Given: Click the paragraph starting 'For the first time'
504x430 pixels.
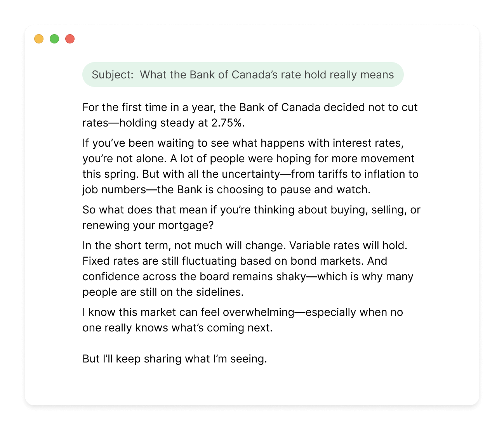Looking at the screenshot, I should pyautogui.click(x=250, y=107).
